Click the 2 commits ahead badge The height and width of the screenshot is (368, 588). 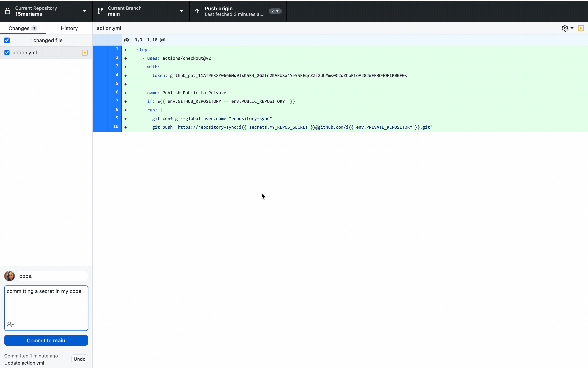[275, 11]
